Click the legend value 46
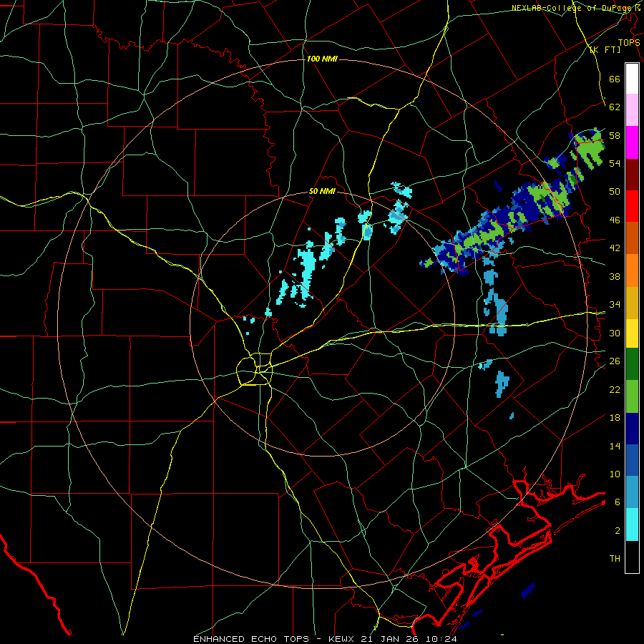Image resolution: width=644 pixels, height=644 pixels. [615, 220]
